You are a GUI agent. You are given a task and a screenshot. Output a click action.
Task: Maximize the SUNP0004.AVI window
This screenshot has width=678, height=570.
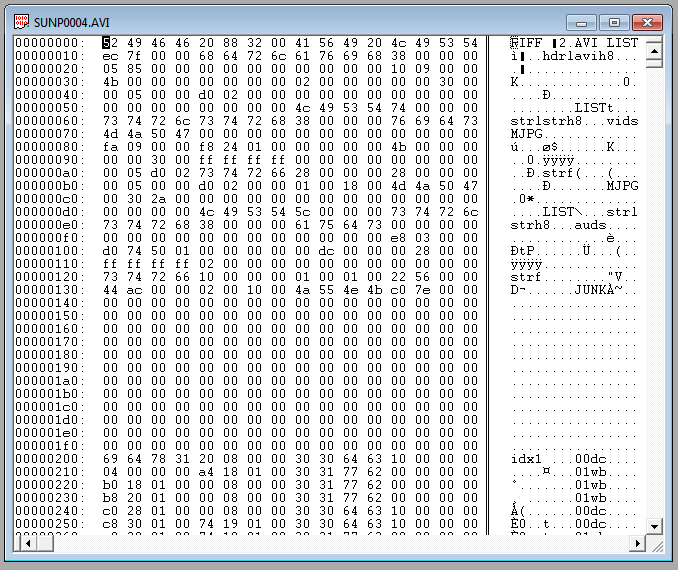coord(614,22)
